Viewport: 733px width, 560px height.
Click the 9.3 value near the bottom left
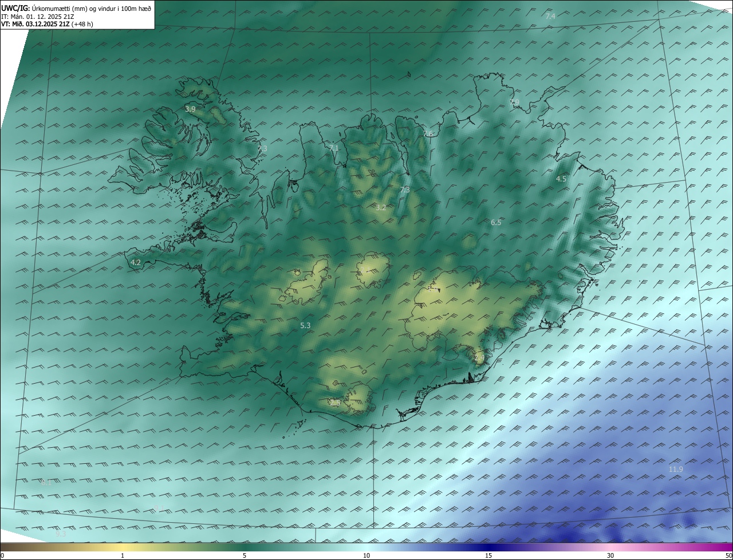(61, 534)
